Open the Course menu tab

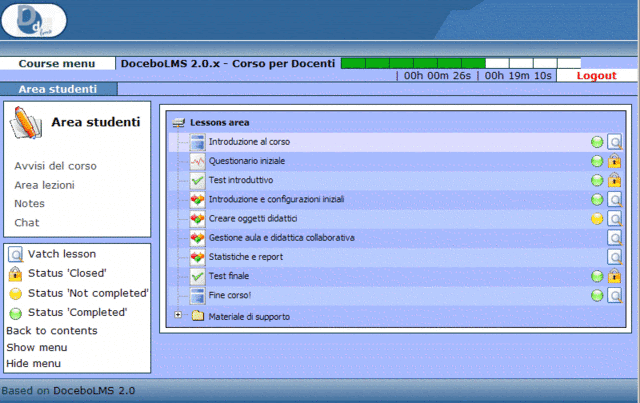coord(57,64)
